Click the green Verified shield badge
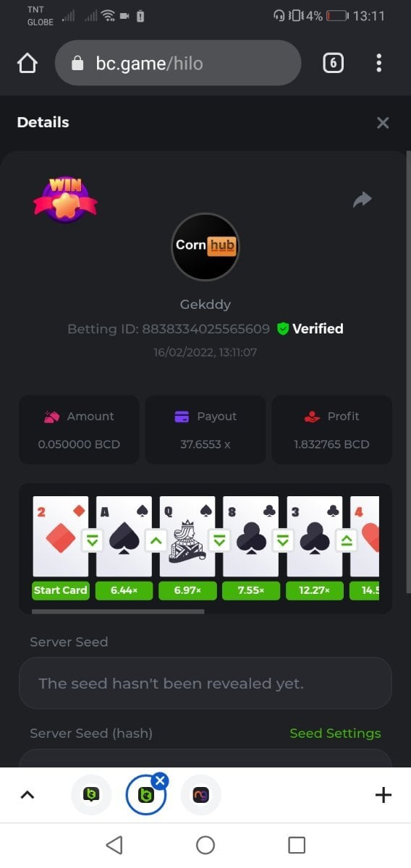Screen dimensions: 411x868 283,328
